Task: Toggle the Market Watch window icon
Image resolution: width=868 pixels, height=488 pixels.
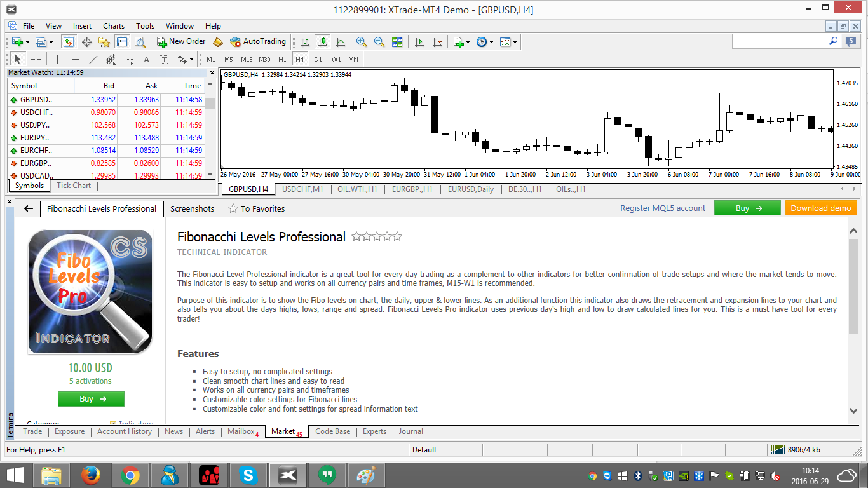Action: (68, 42)
